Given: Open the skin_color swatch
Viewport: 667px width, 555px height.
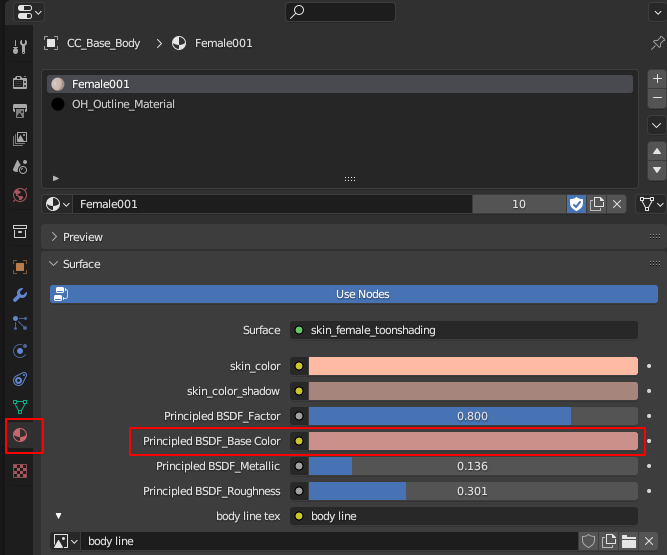Looking at the screenshot, I should (x=473, y=366).
